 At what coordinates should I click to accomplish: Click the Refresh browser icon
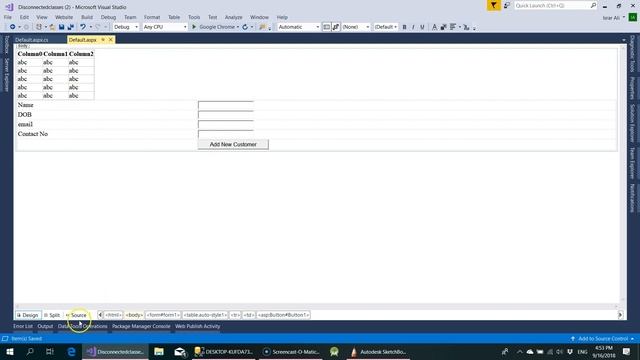[245, 27]
